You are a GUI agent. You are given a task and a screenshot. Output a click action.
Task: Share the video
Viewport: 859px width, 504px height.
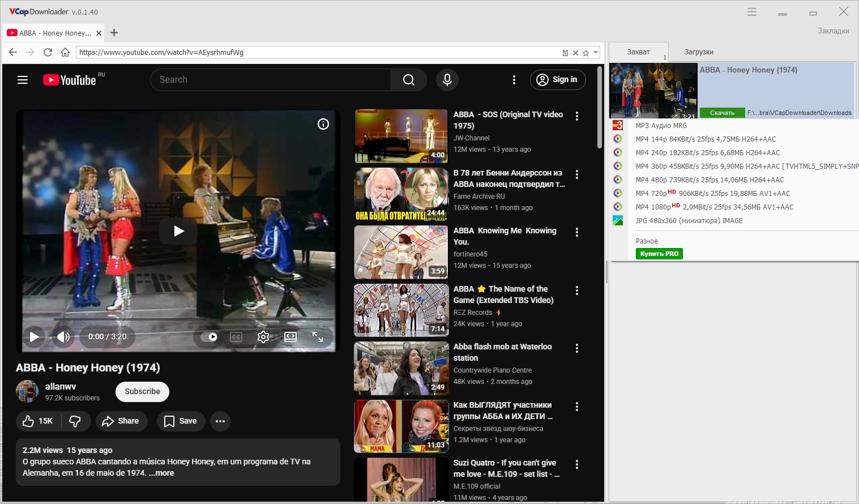point(121,421)
